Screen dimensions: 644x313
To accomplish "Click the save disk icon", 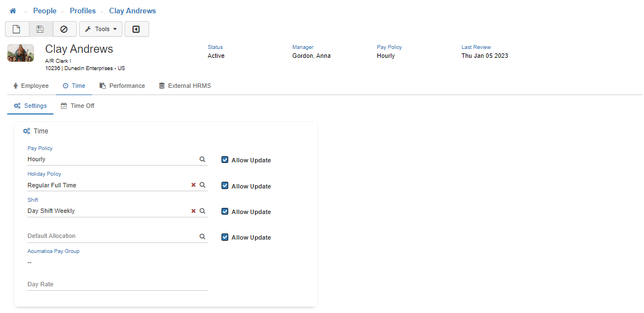I will [x=41, y=29].
